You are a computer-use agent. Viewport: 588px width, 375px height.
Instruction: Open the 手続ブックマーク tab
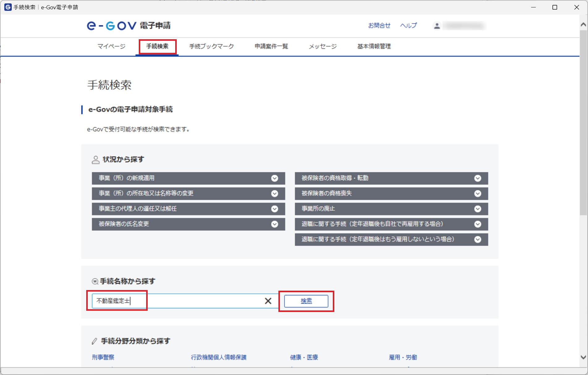pos(211,46)
